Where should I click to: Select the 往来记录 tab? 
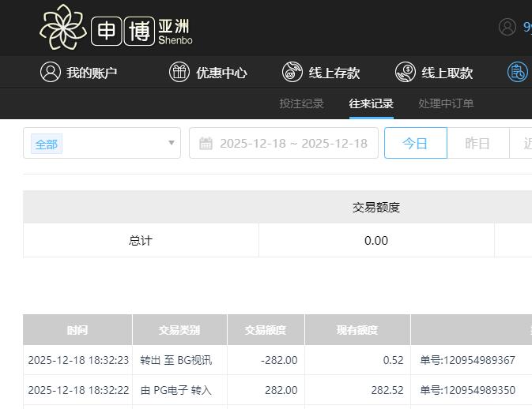[x=372, y=103]
